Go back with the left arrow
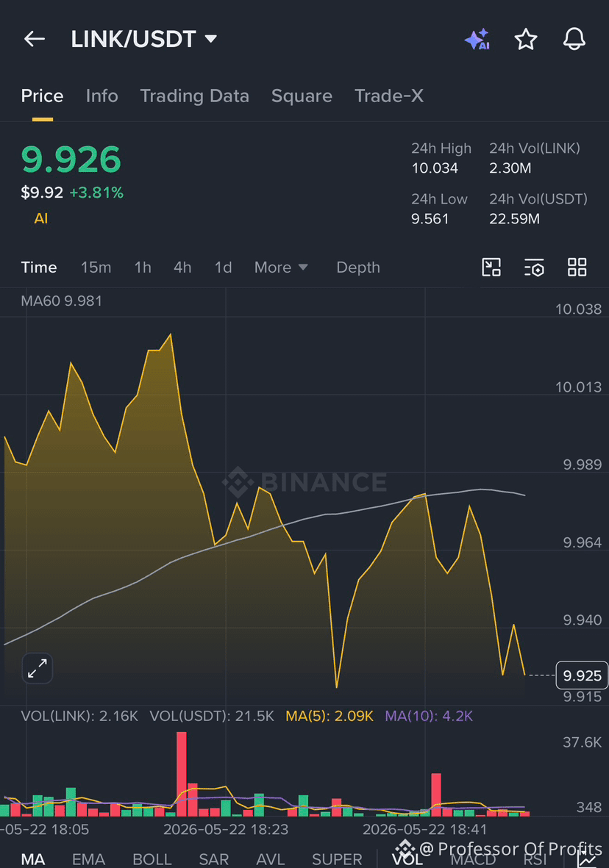Screen dimensions: 609x868 tap(35, 39)
